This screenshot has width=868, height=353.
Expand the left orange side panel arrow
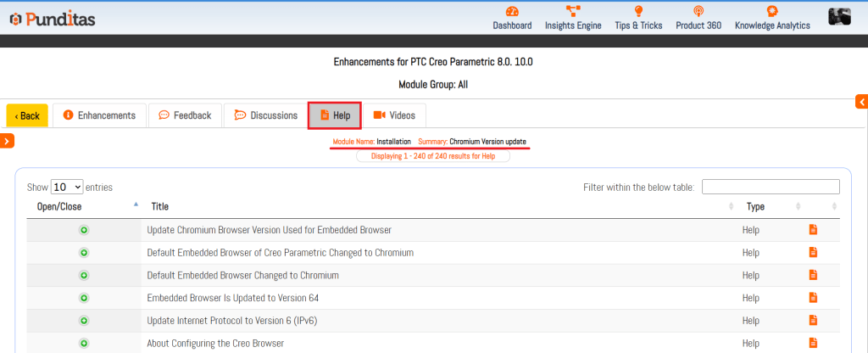tap(7, 141)
